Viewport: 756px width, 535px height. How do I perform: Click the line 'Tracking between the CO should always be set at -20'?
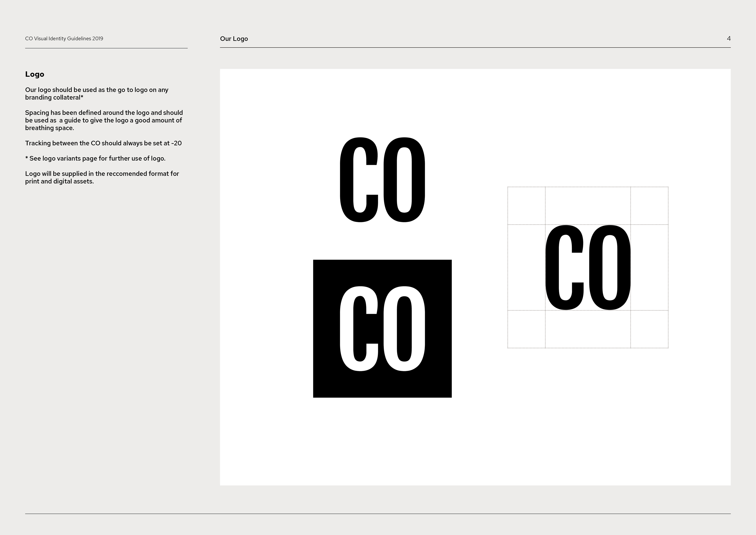[103, 143]
